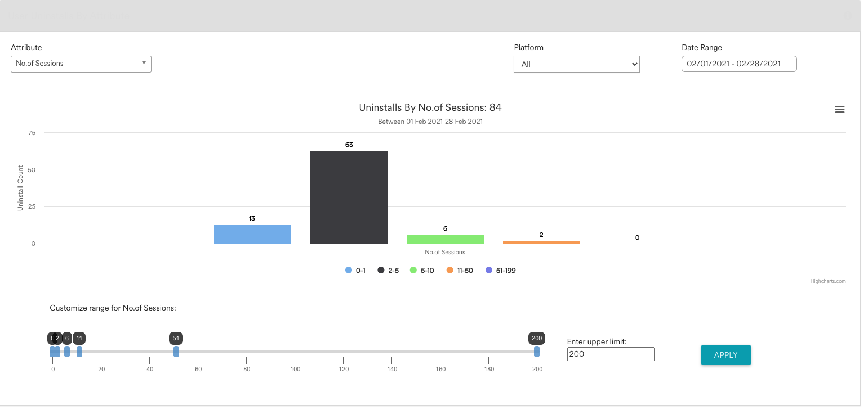Image resolution: width=868 pixels, height=409 pixels.
Task: Toggle the 6-10 legend series
Action: [x=422, y=271]
